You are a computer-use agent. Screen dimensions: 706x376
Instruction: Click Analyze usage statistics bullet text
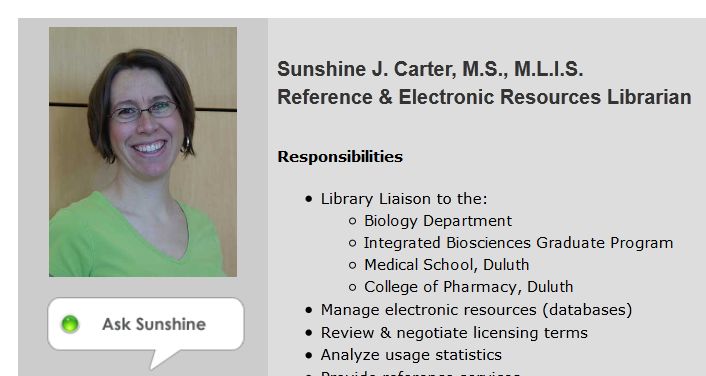[x=411, y=355]
